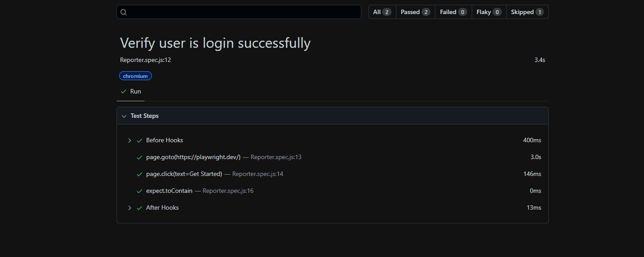Screen dimensions: 644x257
Task: Click the 13ms After Hooks duration
Action: point(534,208)
